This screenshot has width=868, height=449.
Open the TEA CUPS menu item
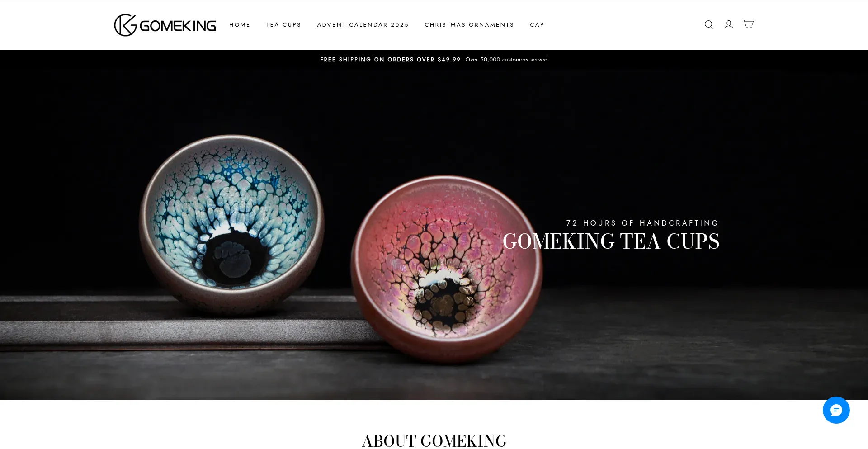point(283,25)
